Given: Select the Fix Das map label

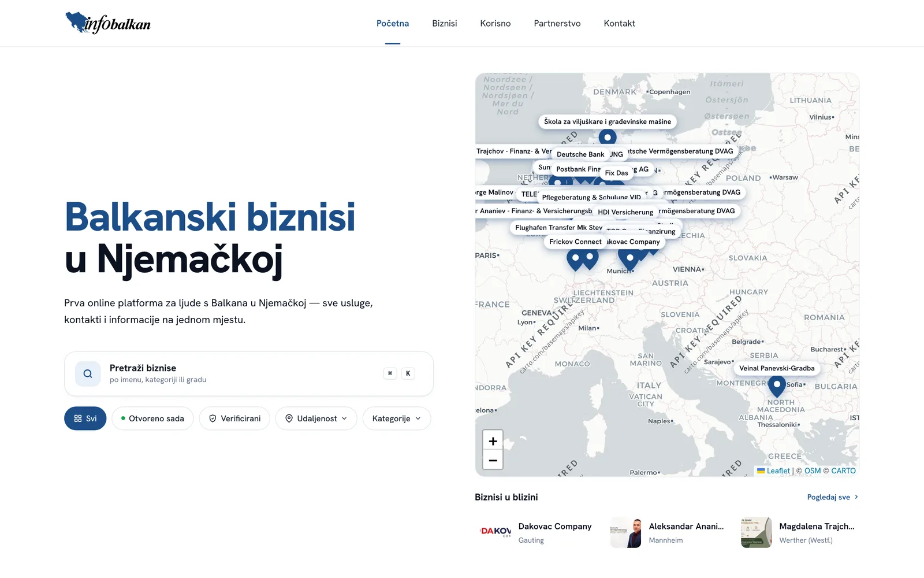Looking at the screenshot, I should (x=616, y=173).
